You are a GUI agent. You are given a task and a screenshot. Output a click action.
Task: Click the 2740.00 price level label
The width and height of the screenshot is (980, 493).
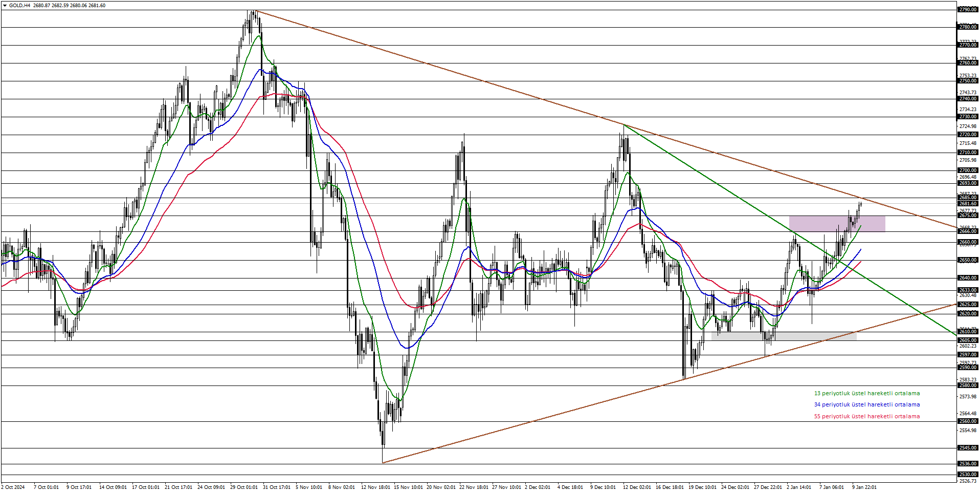coord(968,99)
